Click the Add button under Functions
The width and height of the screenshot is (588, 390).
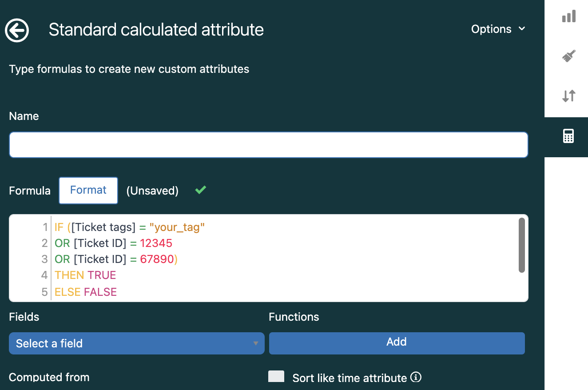tap(396, 342)
